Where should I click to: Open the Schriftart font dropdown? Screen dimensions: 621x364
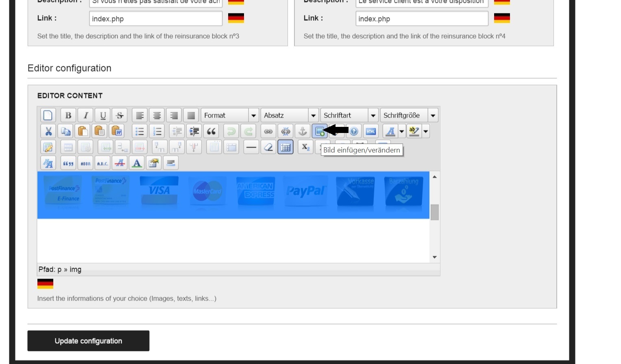(x=349, y=116)
